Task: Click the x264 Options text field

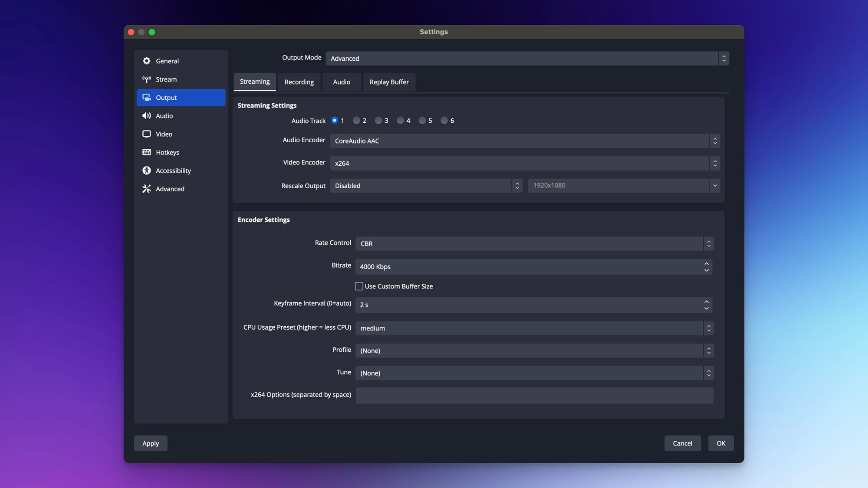Action: click(534, 395)
